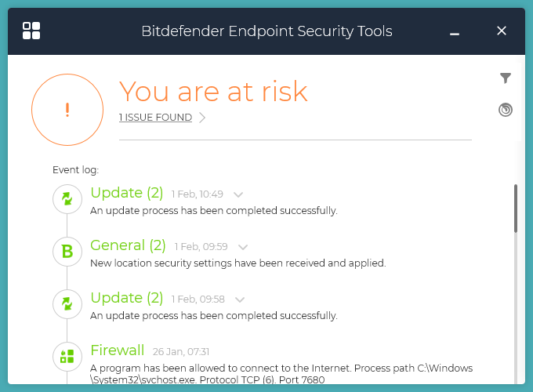
Task: Open the modules grid menu icon
Action: click(x=31, y=31)
